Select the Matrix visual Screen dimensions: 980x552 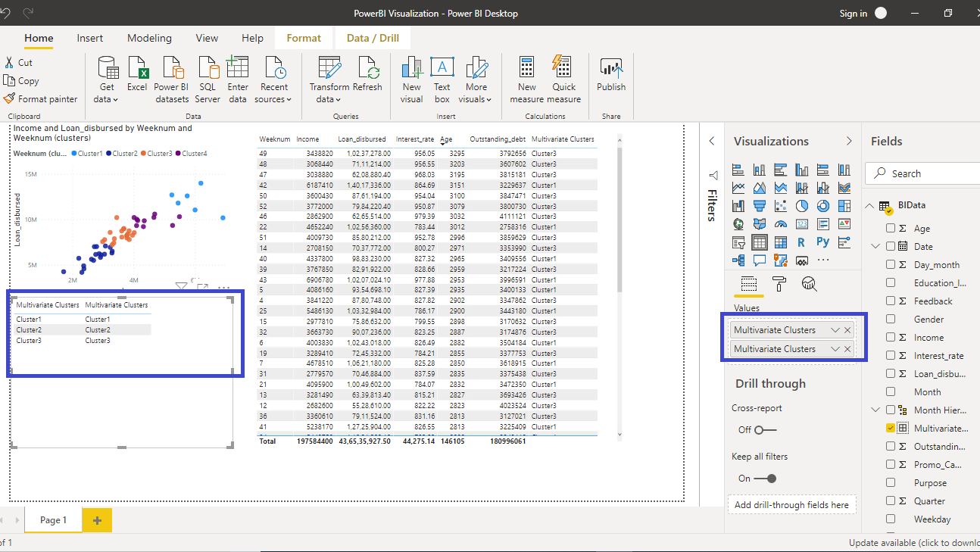click(x=781, y=242)
